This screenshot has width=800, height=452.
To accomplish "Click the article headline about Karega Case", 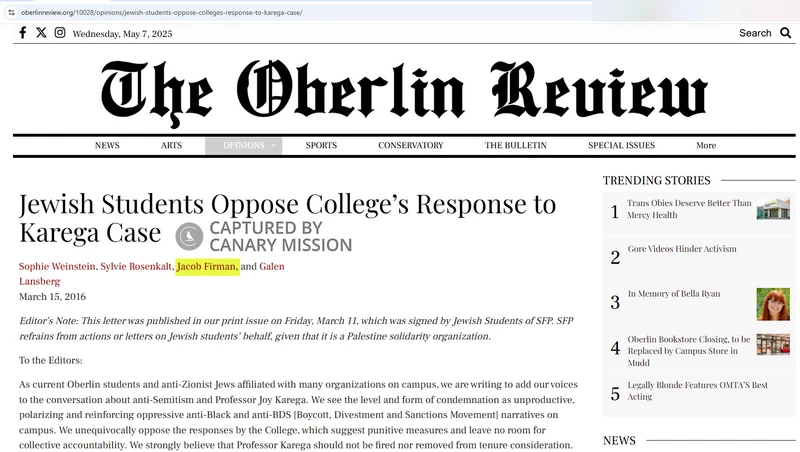I will (x=287, y=218).
